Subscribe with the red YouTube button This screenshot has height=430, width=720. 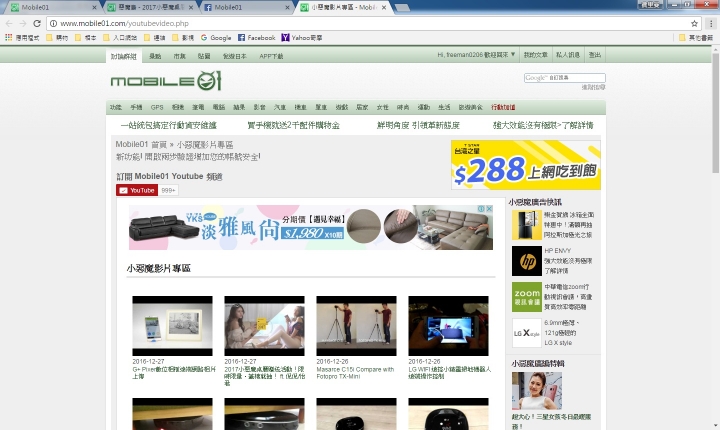[x=137, y=190]
